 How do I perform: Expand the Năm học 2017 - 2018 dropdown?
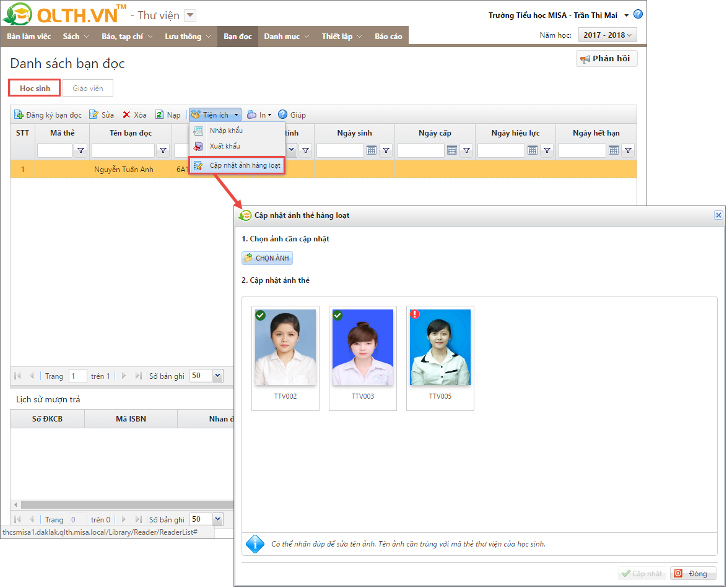coord(607,35)
